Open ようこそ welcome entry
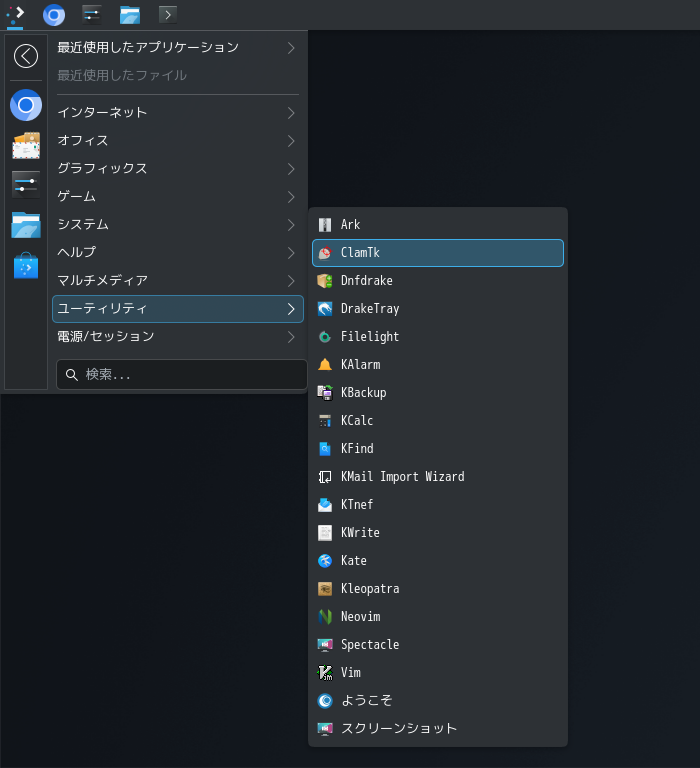The height and width of the screenshot is (768, 700). pyautogui.click(x=438, y=701)
